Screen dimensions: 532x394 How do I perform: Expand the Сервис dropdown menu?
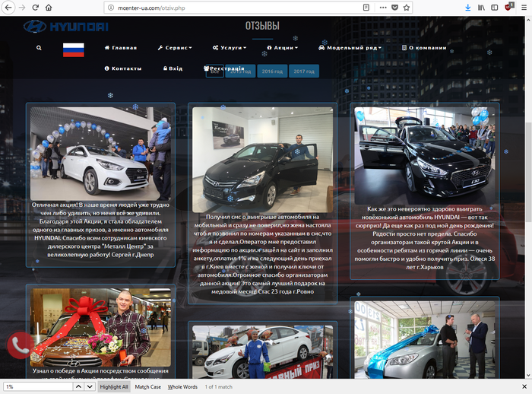point(175,47)
